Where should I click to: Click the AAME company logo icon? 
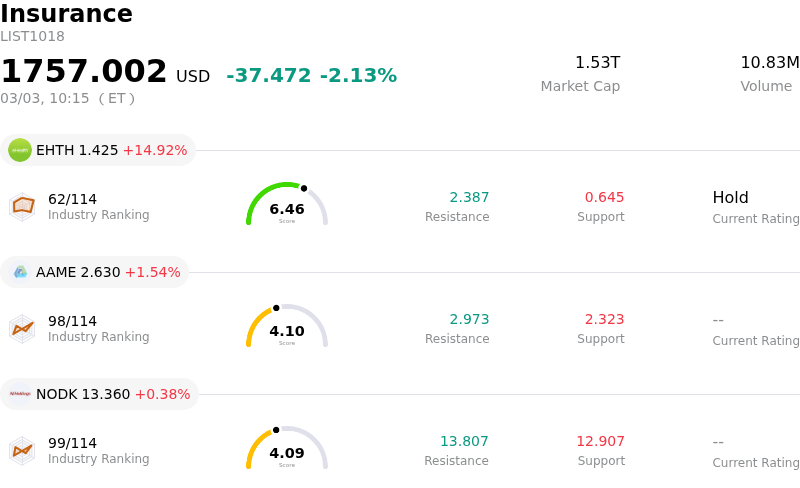tap(20, 272)
